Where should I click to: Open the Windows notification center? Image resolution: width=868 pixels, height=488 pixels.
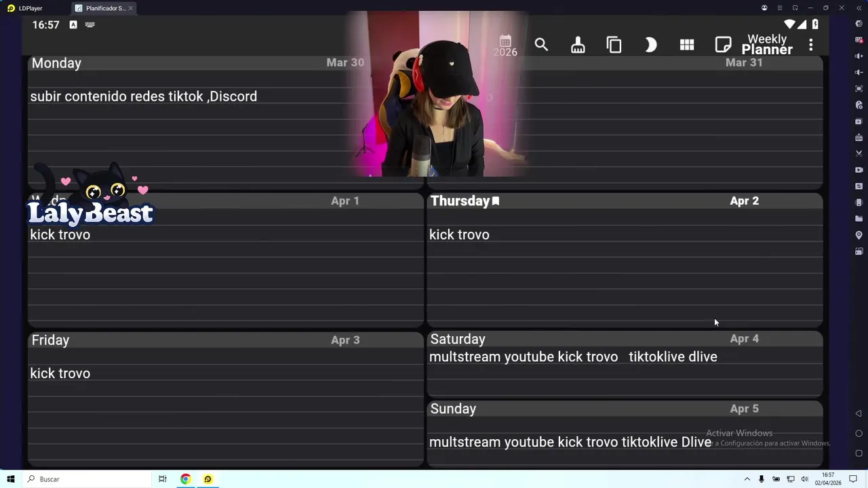[x=853, y=479]
